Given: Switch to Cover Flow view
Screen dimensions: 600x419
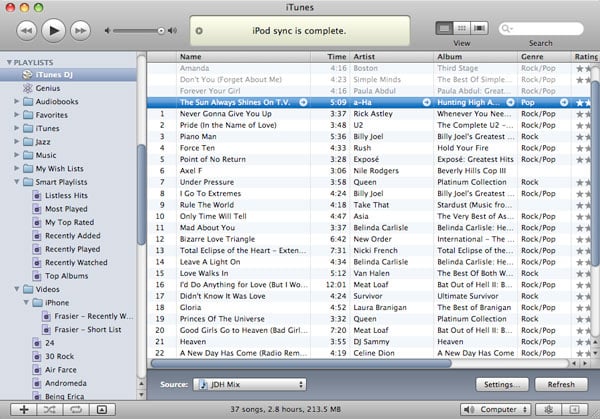Looking at the screenshot, I should [x=479, y=28].
